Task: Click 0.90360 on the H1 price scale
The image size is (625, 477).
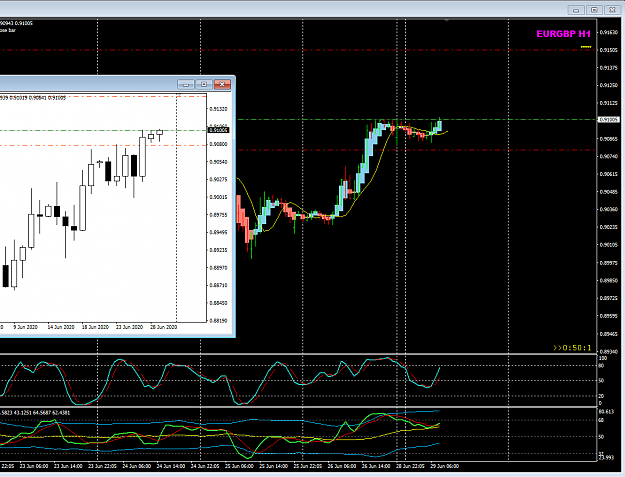Action: pos(609,209)
